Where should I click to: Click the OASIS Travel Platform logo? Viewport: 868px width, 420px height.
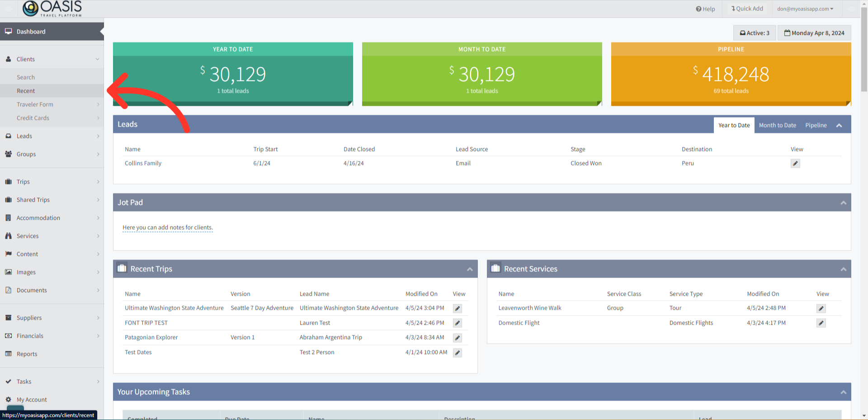click(52, 9)
